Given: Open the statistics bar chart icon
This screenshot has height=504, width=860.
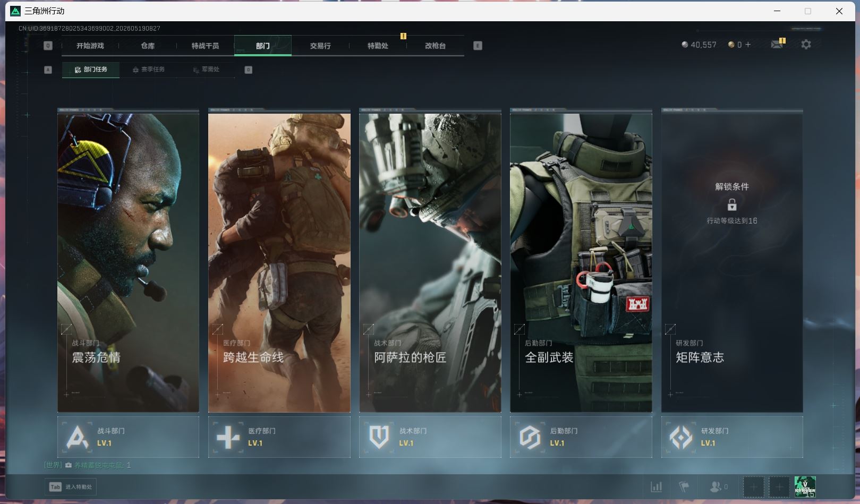Looking at the screenshot, I should pos(657,486).
